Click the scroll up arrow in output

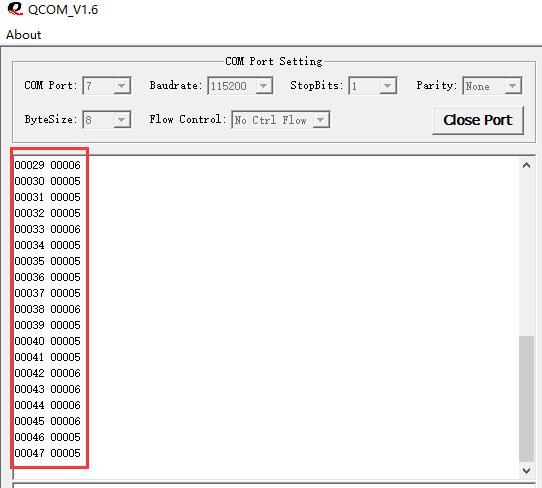pos(526,165)
